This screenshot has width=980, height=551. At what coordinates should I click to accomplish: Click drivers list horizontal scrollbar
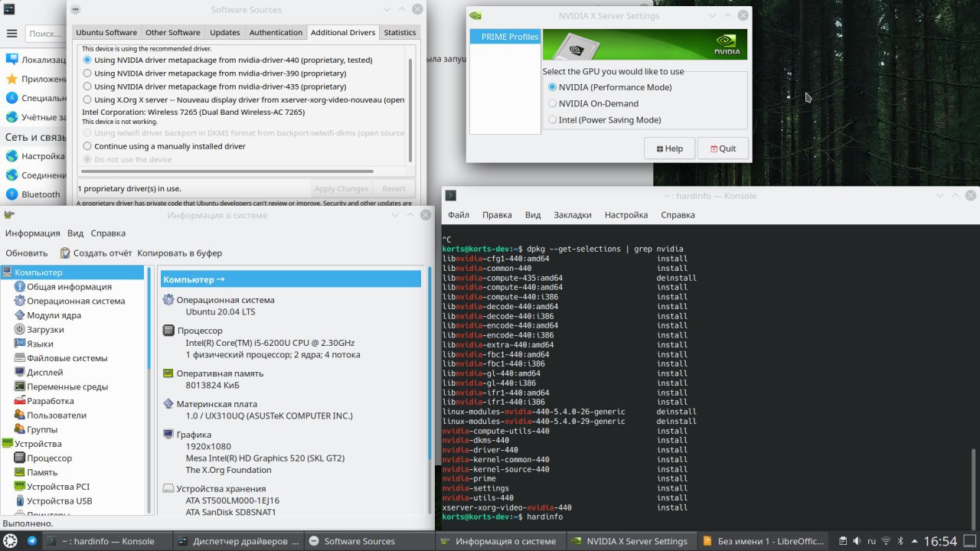pos(227,171)
